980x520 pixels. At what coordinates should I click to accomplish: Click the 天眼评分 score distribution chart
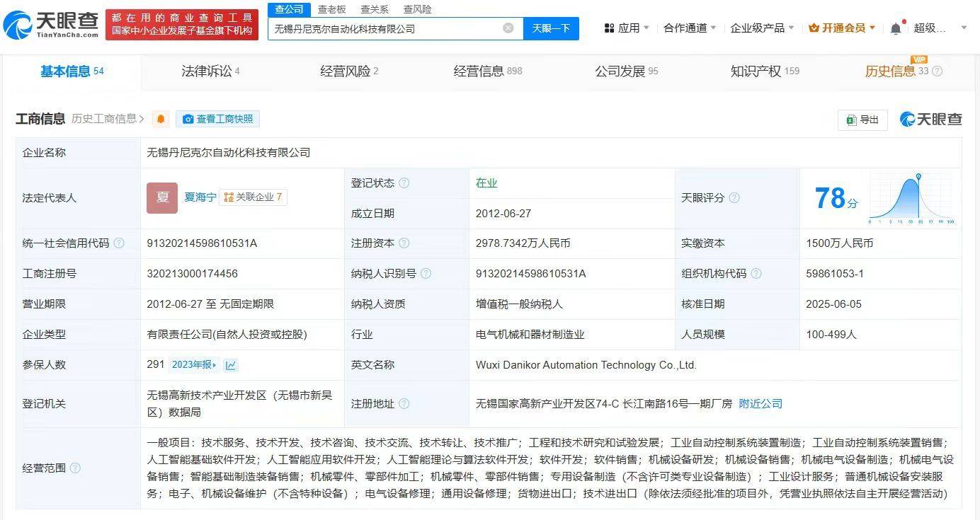(913, 198)
